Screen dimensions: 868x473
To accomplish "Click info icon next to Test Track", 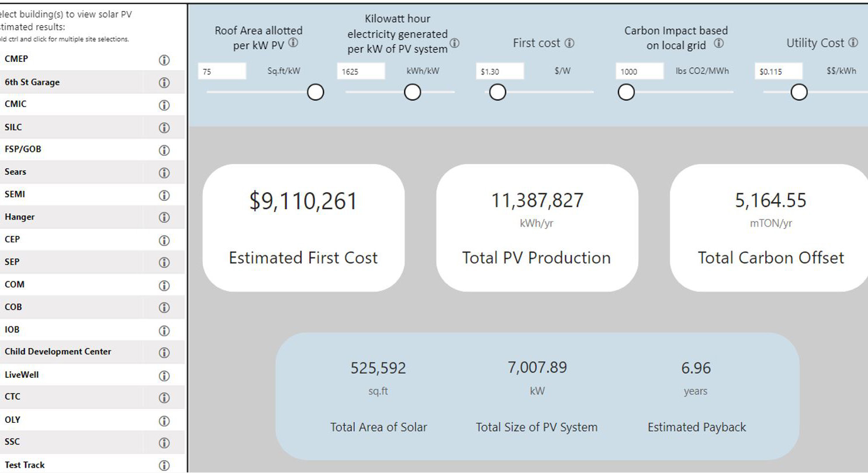I will [164, 465].
